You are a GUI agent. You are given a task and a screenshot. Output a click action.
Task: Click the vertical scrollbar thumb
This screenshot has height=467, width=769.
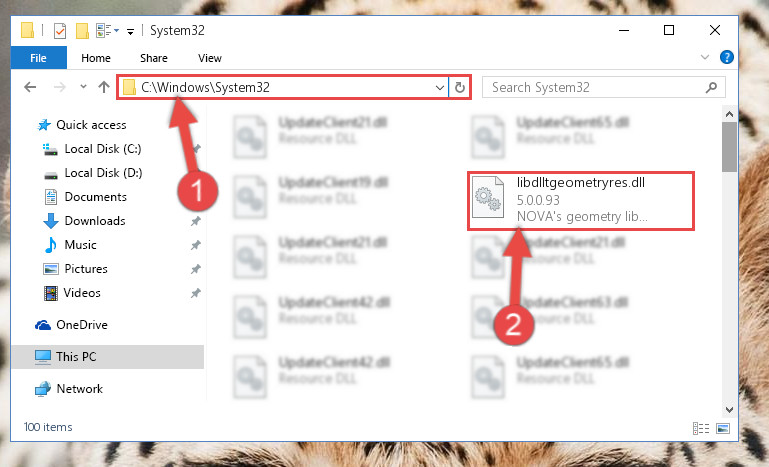pyautogui.click(x=729, y=148)
